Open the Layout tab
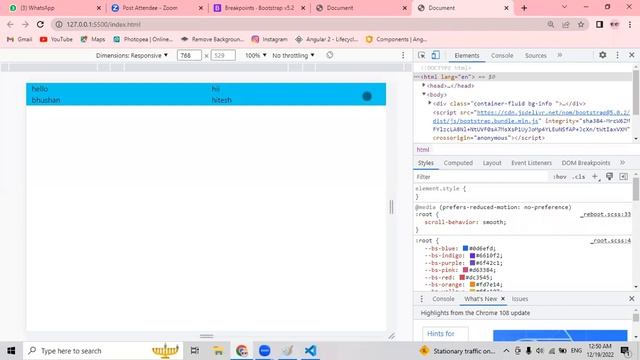 [x=492, y=163]
